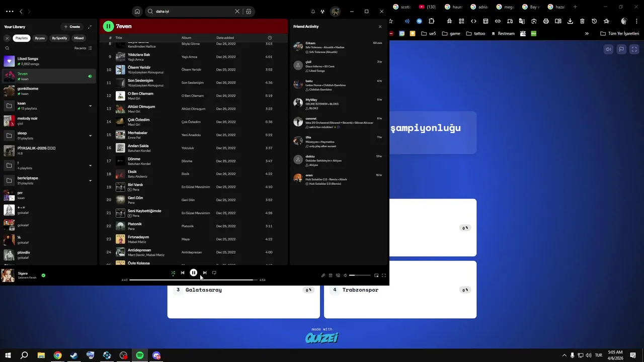This screenshot has height=362, width=644.
Task: Expand the kaan folder
Action: 91,106
